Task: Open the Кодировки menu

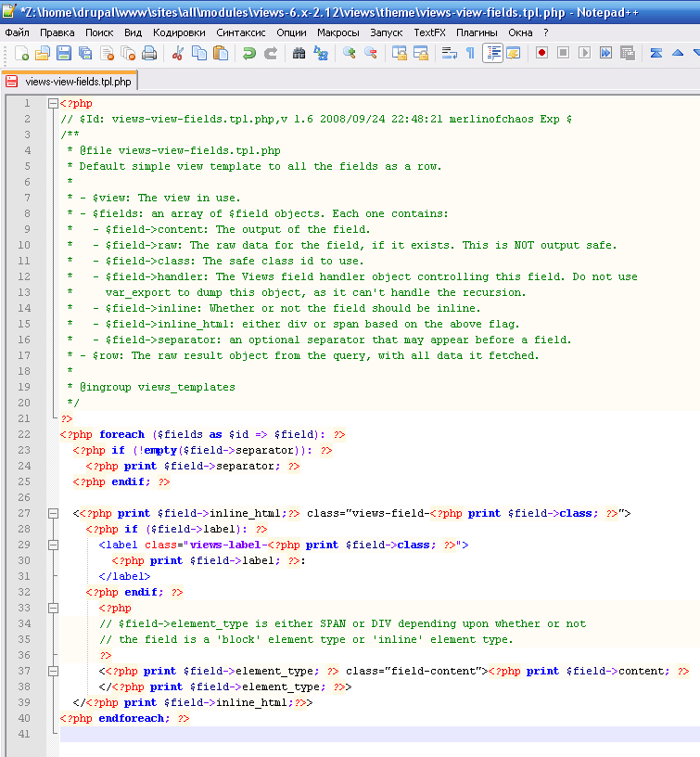Action: click(x=179, y=32)
